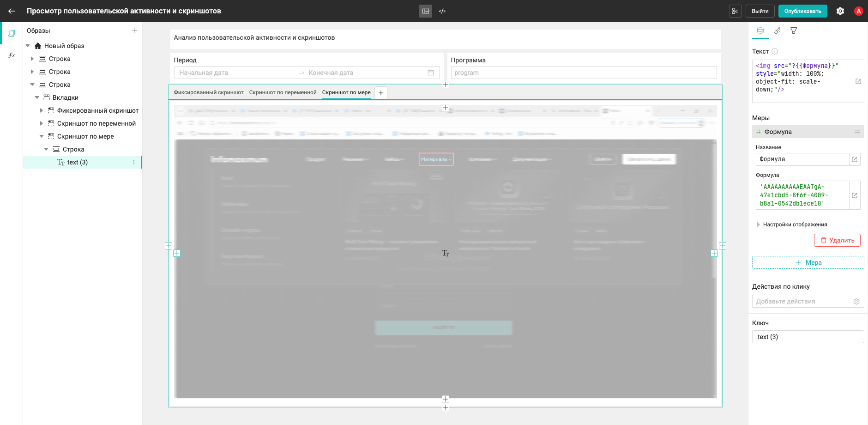Switch to visual layout editor mode
This screenshot has width=868, height=425.
coord(426,11)
